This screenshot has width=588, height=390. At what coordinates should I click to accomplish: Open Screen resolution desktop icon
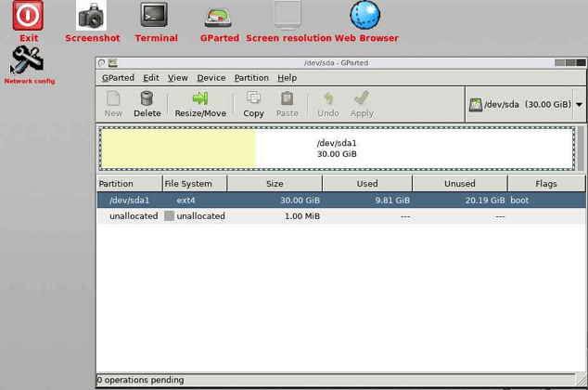[x=288, y=17]
